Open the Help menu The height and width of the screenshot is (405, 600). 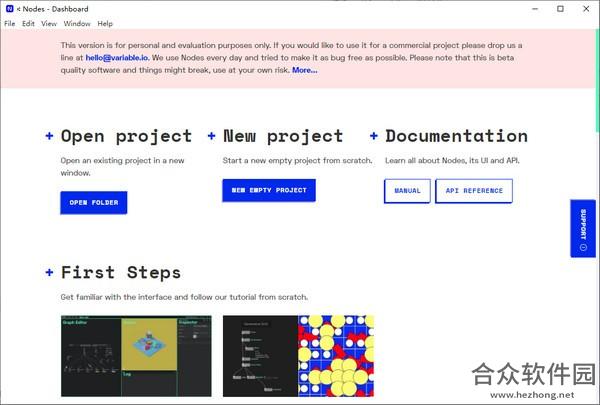click(x=105, y=24)
